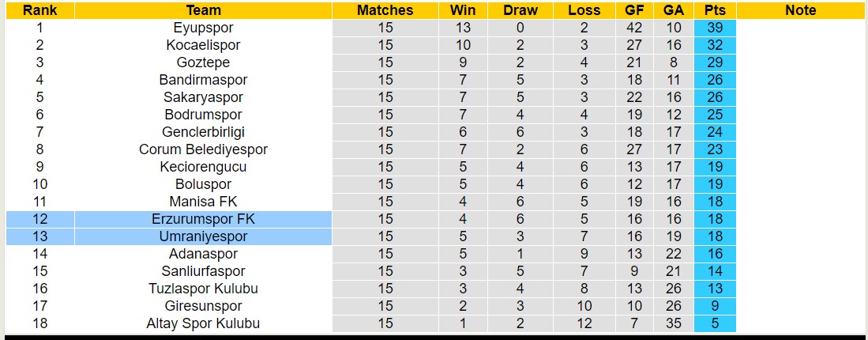Click Corum Belediyespor in the table
The width and height of the screenshot is (868, 340).
click(x=203, y=149)
